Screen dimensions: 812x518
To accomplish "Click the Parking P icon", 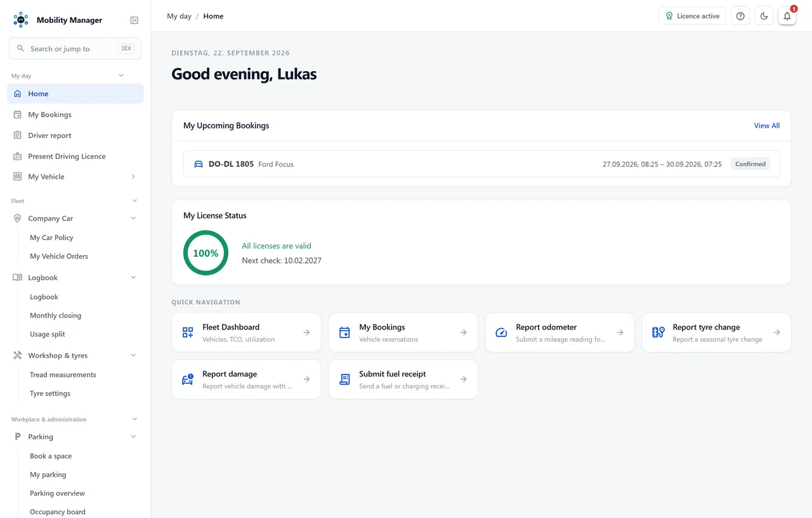I will tap(18, 437).
